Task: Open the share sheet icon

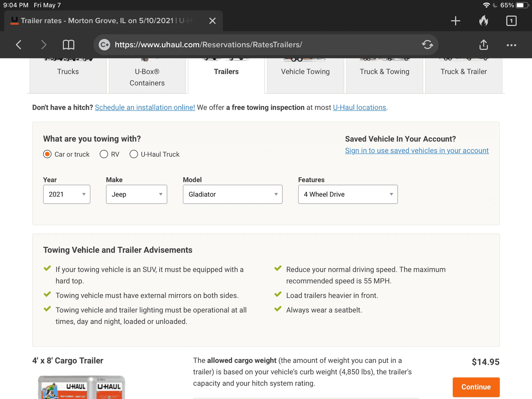Action: coord(484,45)
